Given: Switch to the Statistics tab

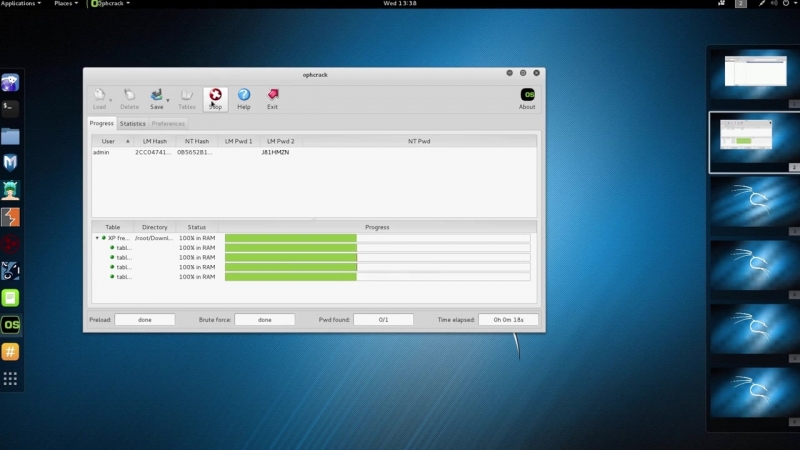Looking at the screenshot, I should (x=133, y=123).
